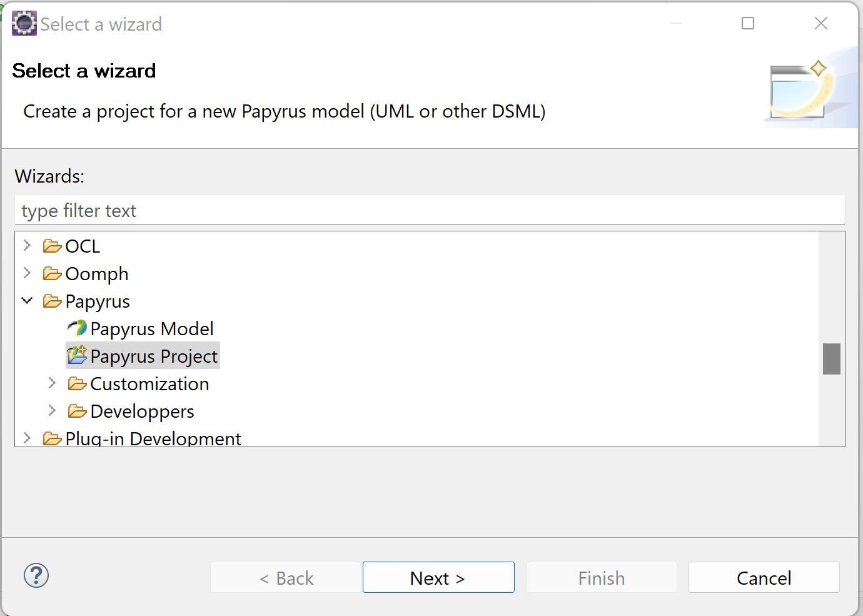
Task: Click the OCL folder icon
Action: pos(53,245)
